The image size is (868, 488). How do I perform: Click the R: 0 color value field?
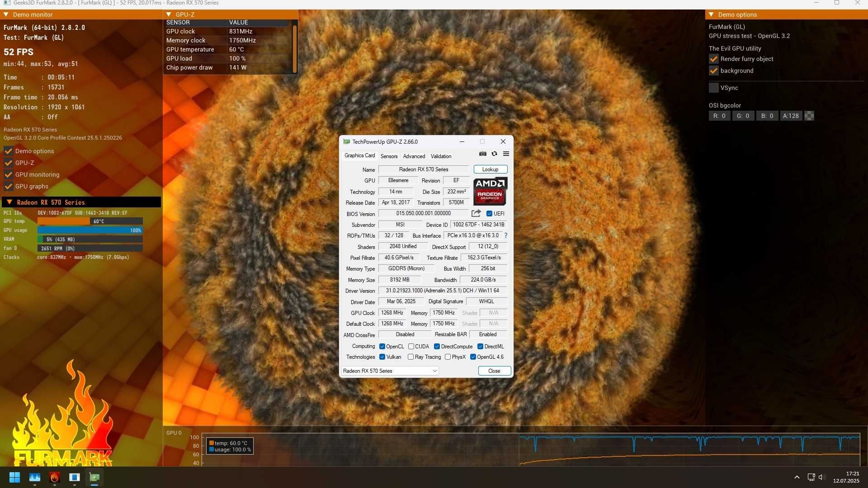tap(719, 116)
